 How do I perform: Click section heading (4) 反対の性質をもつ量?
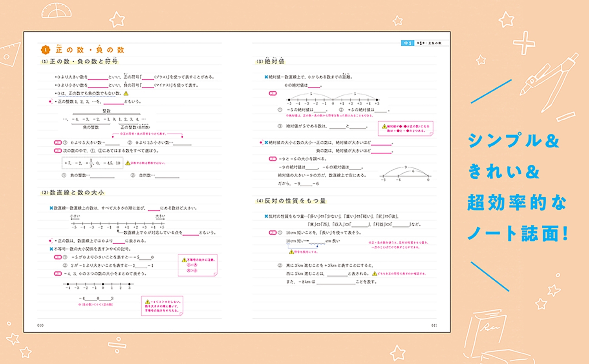291,201
